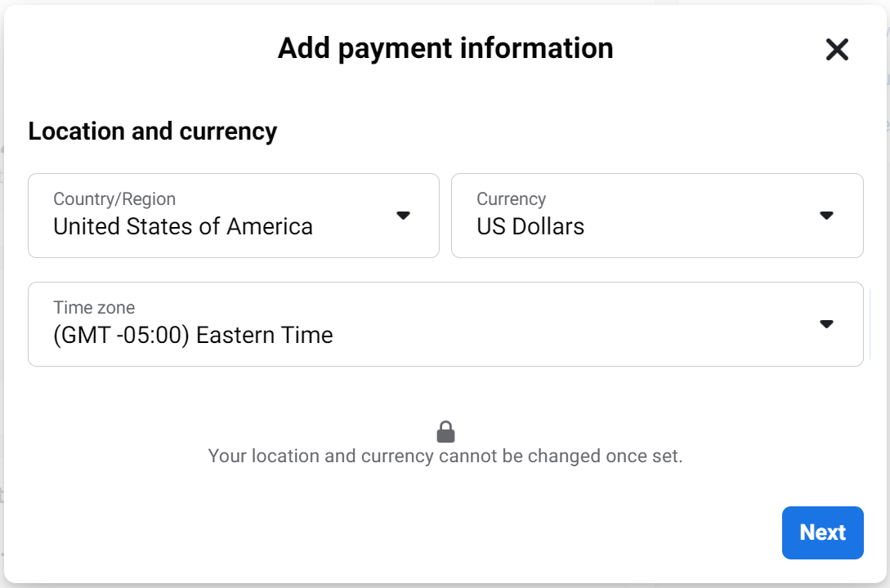
Task: Click the Country/Region field label
Action: tap(114, 199)
